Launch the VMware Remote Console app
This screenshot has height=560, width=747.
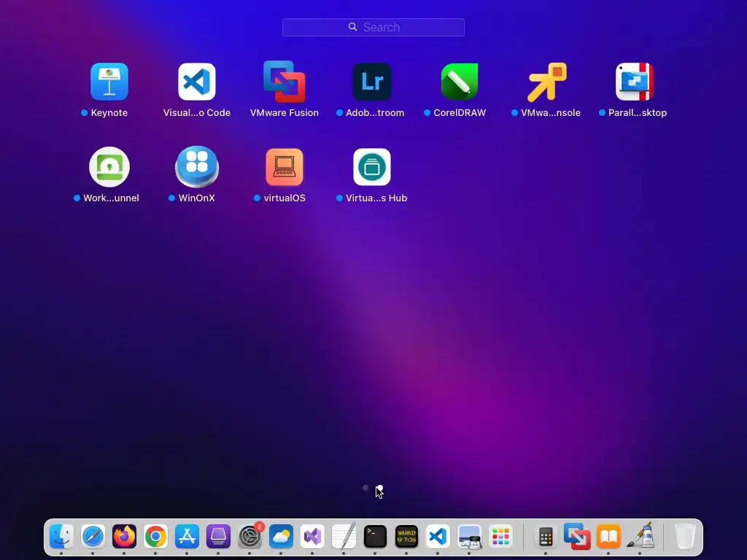tap(547, 82)
